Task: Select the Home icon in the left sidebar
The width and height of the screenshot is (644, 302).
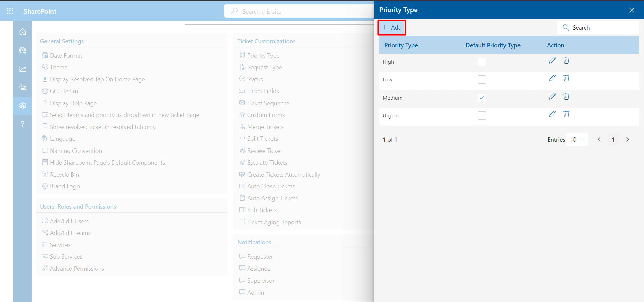Action: click(22, 31)
